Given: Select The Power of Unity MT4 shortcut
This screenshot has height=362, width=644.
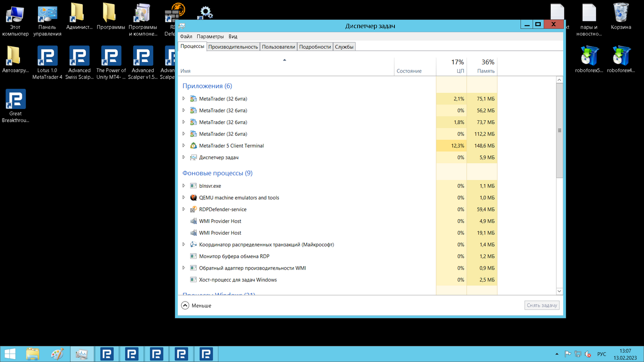Looking at the screenshot, I should pos(111,63).
